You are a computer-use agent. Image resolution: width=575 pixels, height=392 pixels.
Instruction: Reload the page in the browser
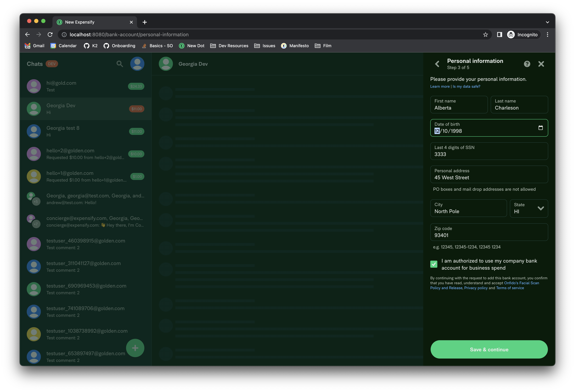tap(50, 35)
